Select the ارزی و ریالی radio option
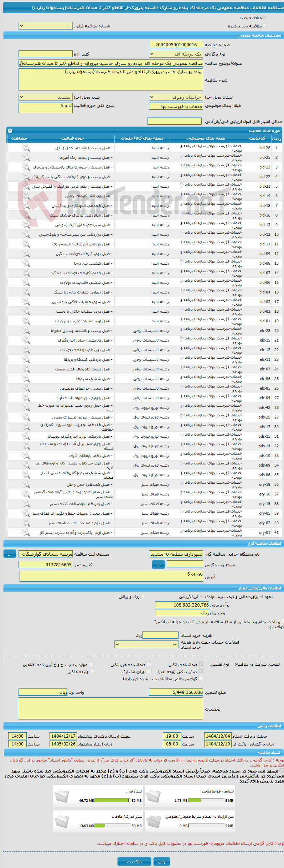Viewport: 284px width, 868px height. (144, 596)
